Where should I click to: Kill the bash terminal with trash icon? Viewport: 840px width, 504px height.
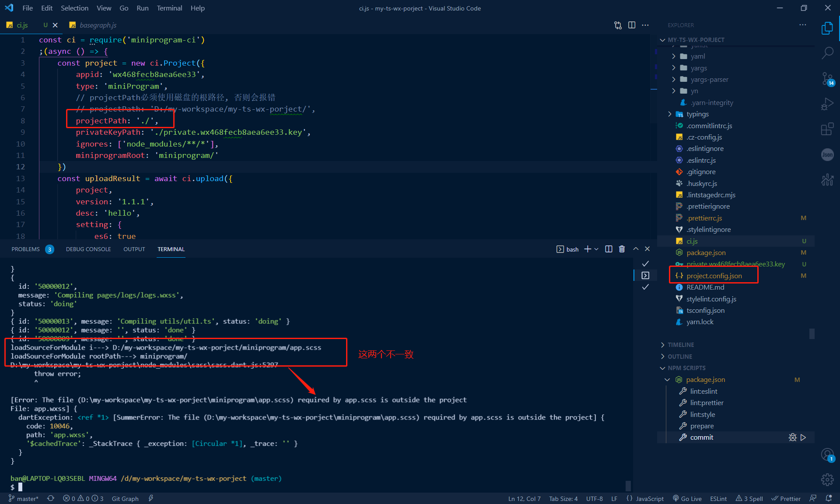pos(622,249)
